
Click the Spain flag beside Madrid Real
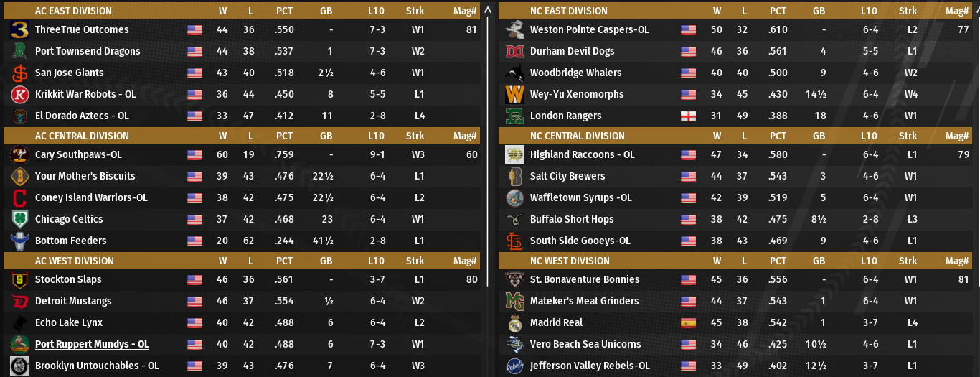[689, 323]
